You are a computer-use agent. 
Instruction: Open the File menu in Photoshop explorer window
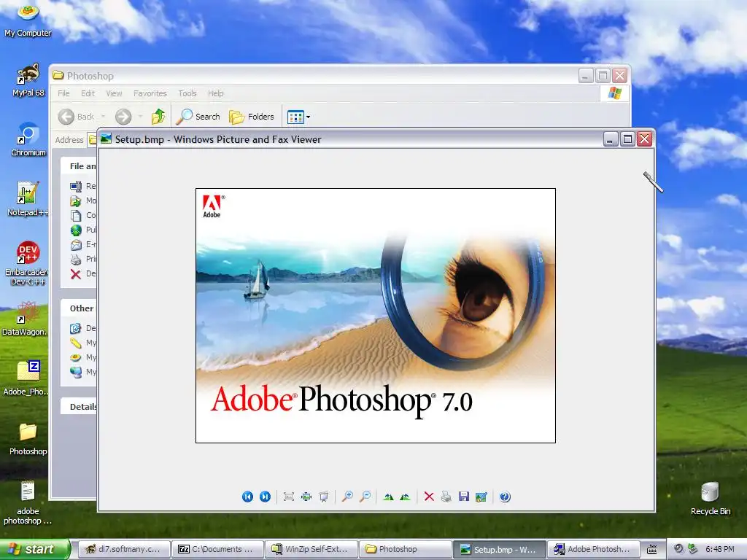point(63,93)
